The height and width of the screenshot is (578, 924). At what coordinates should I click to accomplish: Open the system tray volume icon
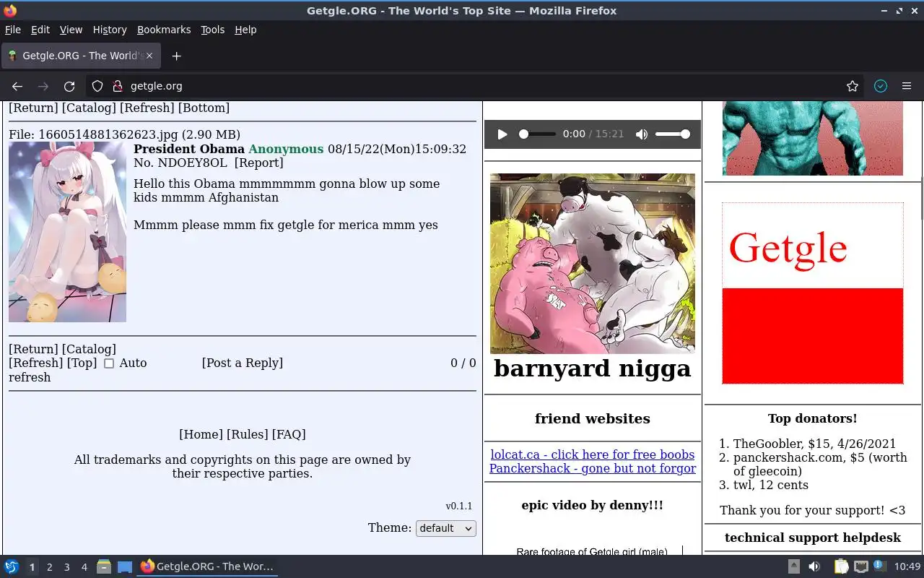click(x=814, y=566)
